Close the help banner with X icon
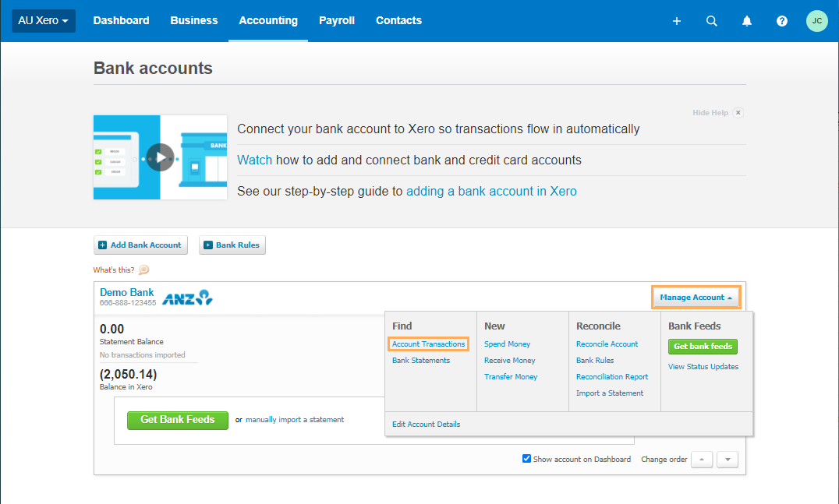839x504 pixels. [738, 112]
